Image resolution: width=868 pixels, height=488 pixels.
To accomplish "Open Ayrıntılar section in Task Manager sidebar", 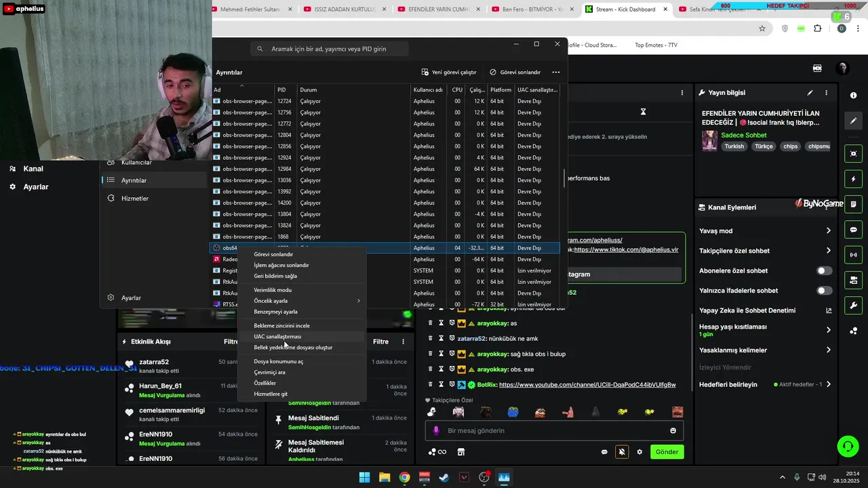I will (x=155, y=180).
